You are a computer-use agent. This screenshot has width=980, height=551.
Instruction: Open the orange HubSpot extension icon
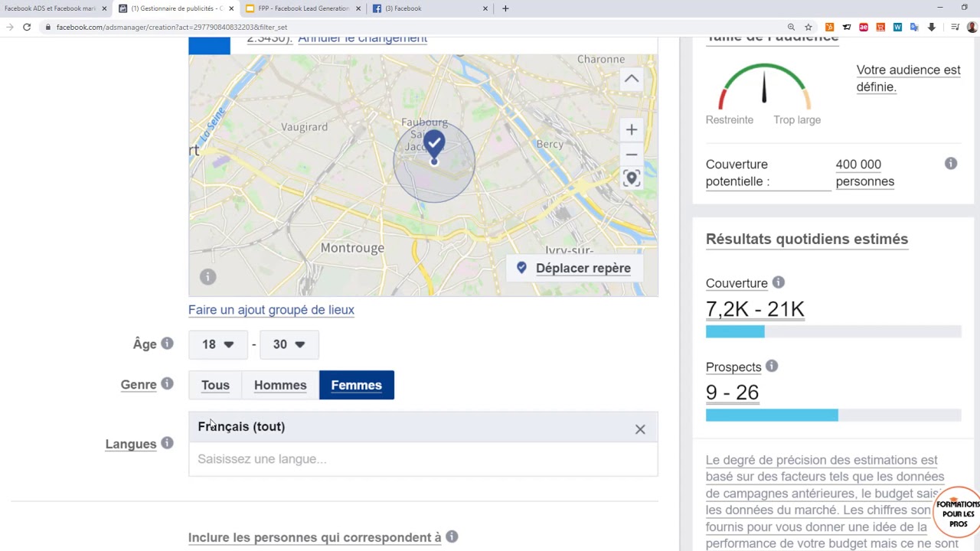pos(829,27)
